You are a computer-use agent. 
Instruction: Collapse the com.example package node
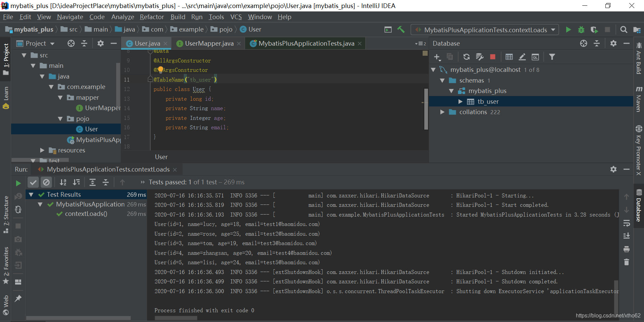pyautogui.click(x=51, y=87)
